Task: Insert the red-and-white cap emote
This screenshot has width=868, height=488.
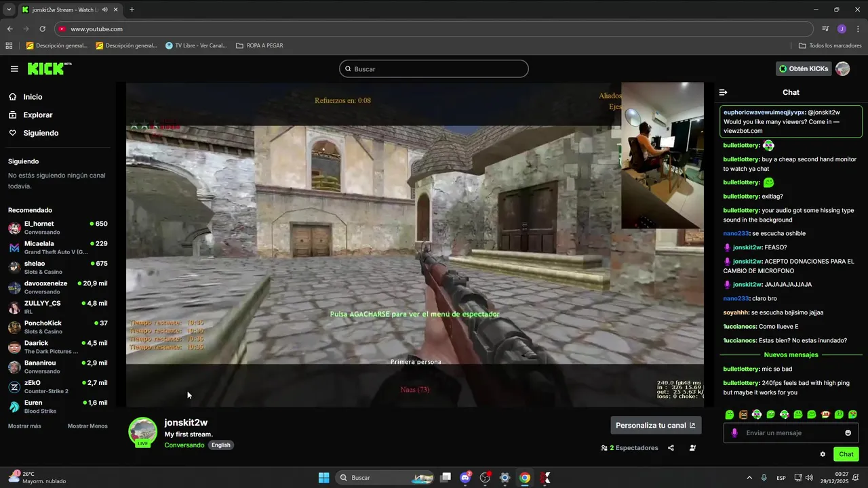Action: coord(825,414)
